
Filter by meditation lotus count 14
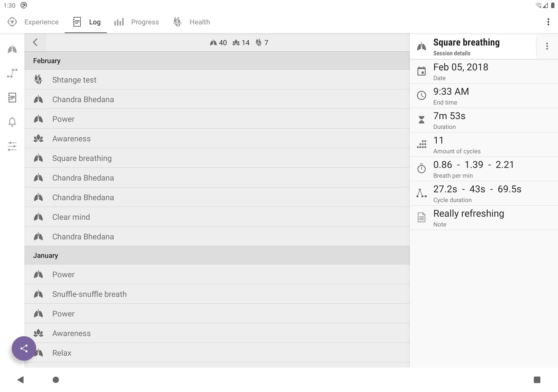click(241, 43)
